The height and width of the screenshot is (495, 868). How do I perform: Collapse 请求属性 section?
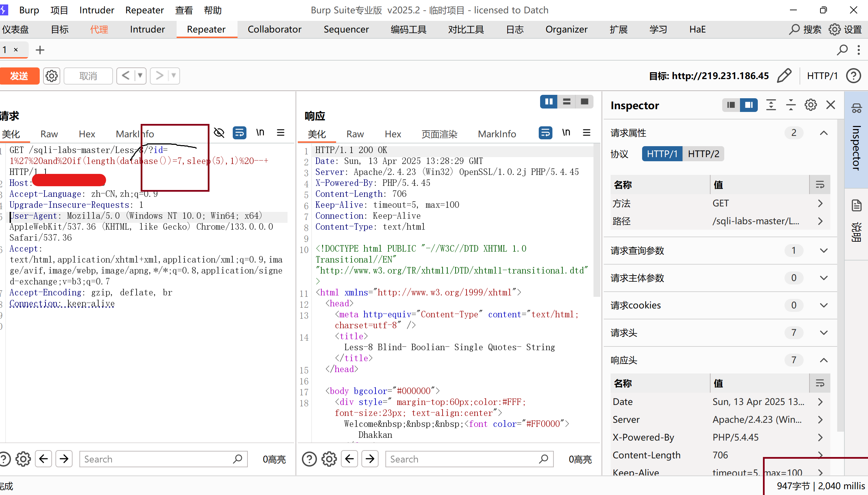[824, 133]
